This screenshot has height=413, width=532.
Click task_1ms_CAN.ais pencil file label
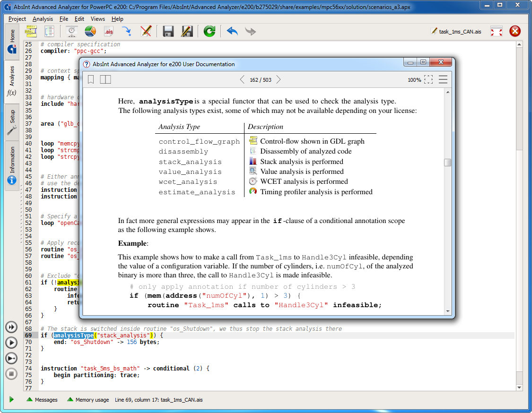pos(456,32)
